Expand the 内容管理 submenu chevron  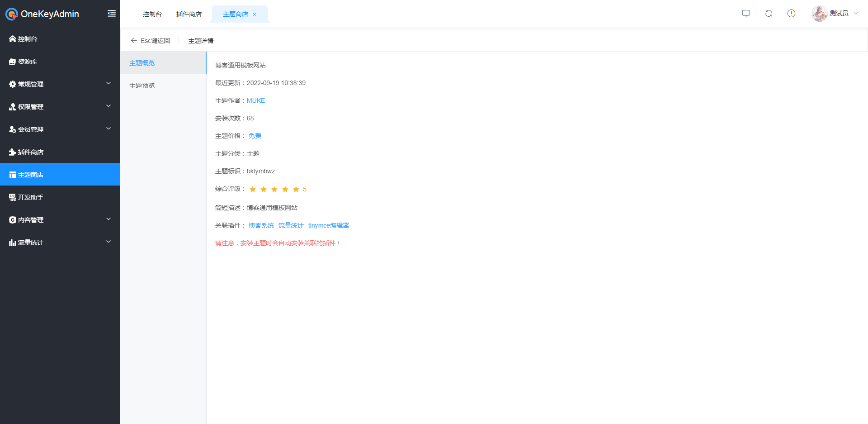[108, 219]
